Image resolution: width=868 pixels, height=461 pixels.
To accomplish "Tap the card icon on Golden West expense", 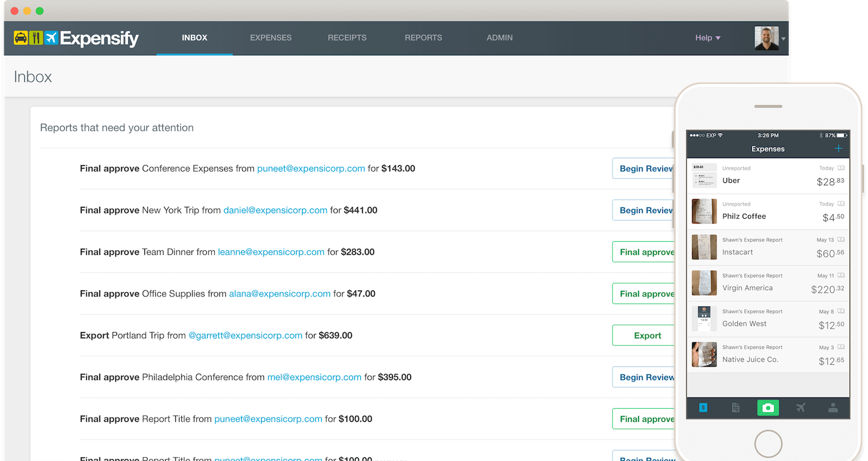I will pyautogui.click(x=841, y=311).
